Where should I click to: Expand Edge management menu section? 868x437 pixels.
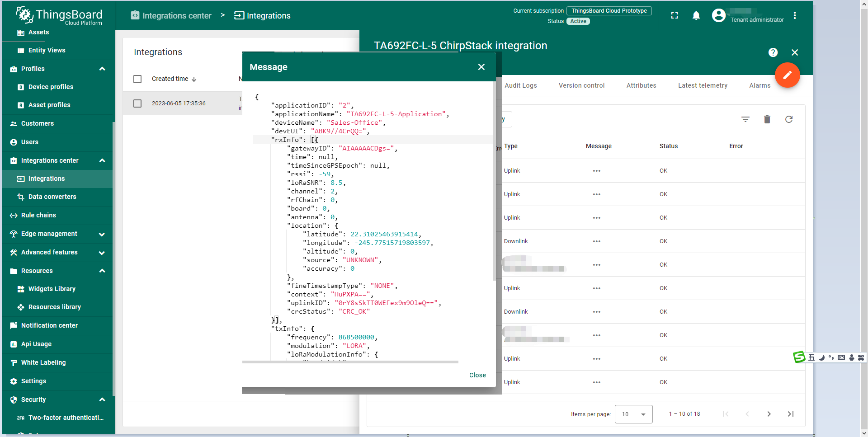click(102, 234)
